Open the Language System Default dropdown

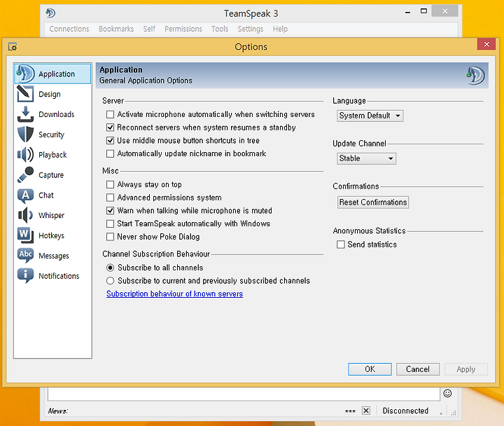click(370, 116)
